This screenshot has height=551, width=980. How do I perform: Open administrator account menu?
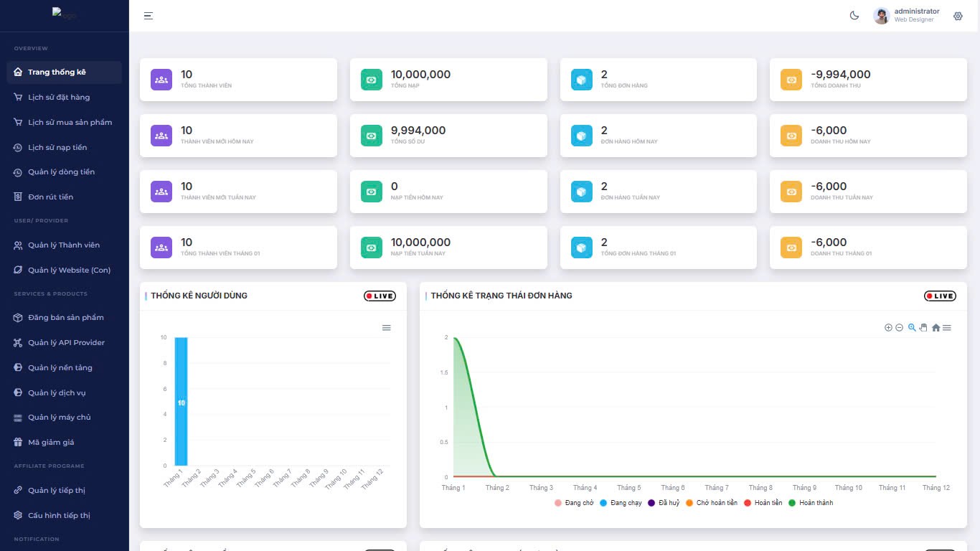pos(907,16)
